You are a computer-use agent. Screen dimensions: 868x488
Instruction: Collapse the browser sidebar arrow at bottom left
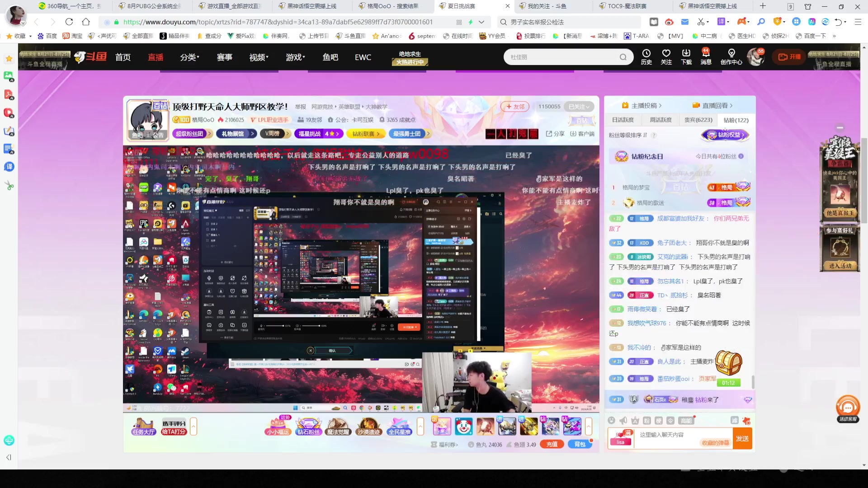click(x=9, y=457)
